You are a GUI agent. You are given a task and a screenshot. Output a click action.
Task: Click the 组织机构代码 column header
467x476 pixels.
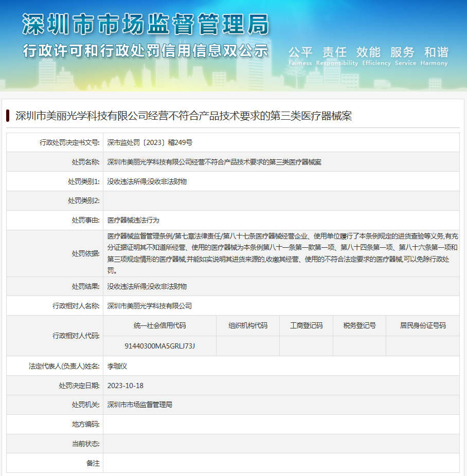pyautogui.click(x=248, y=325)
